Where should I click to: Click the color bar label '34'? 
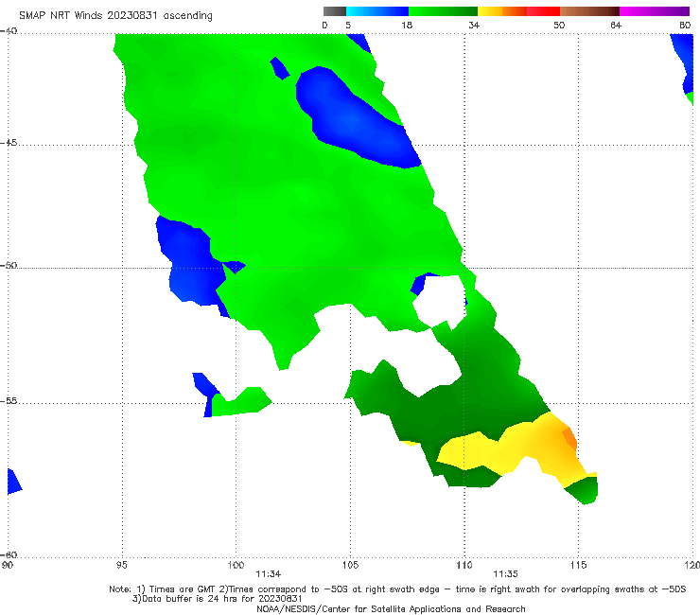474,25
